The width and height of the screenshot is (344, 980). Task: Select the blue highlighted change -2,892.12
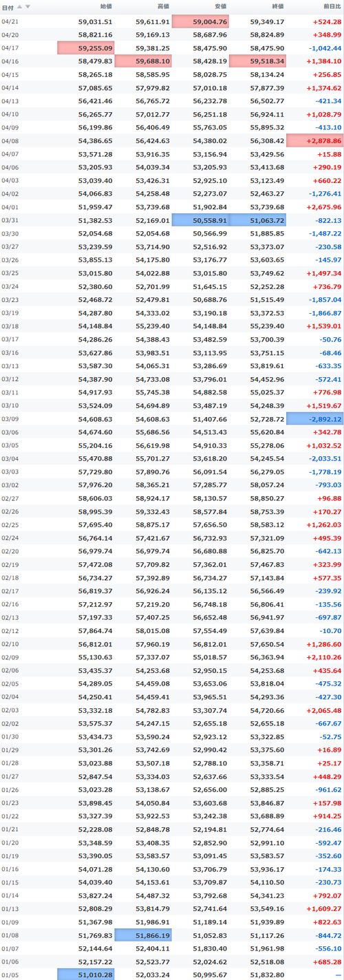click(314, 419)
